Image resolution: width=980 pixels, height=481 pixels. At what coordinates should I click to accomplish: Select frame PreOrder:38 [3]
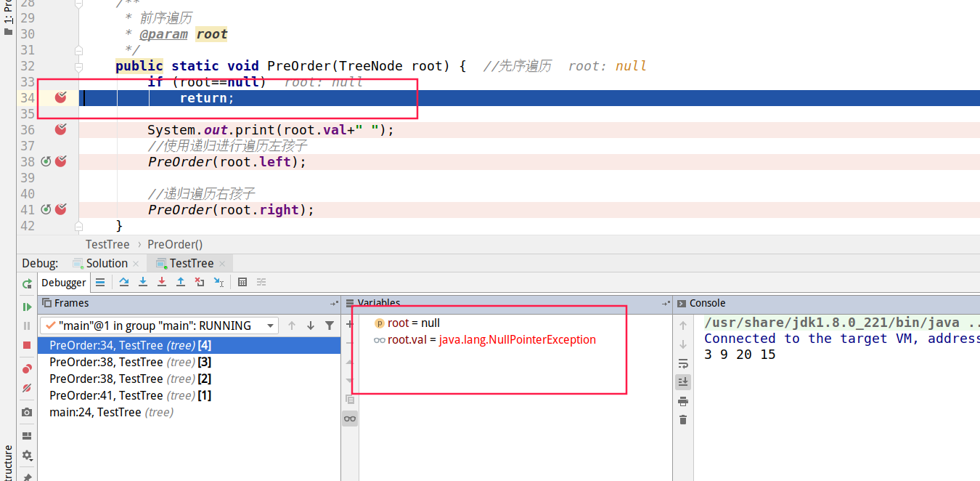[189, 362]
